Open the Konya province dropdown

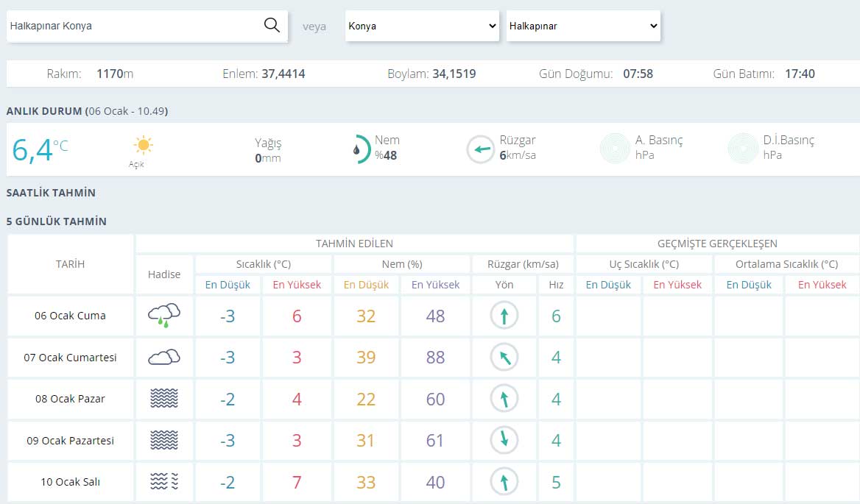[423, 26]
